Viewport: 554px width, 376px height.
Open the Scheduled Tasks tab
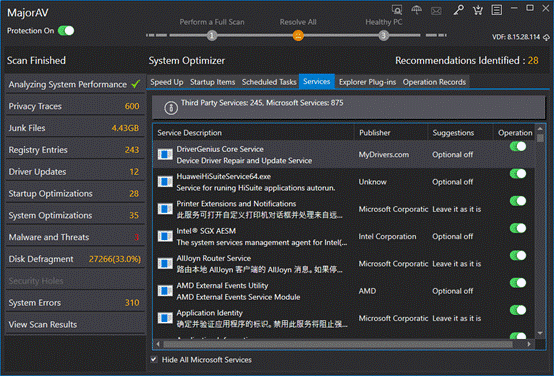[x=269, y=82]
